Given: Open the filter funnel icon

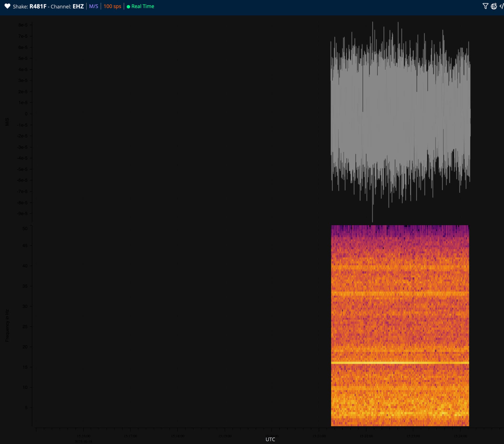Looking at the screenshot, I should 485,6.
